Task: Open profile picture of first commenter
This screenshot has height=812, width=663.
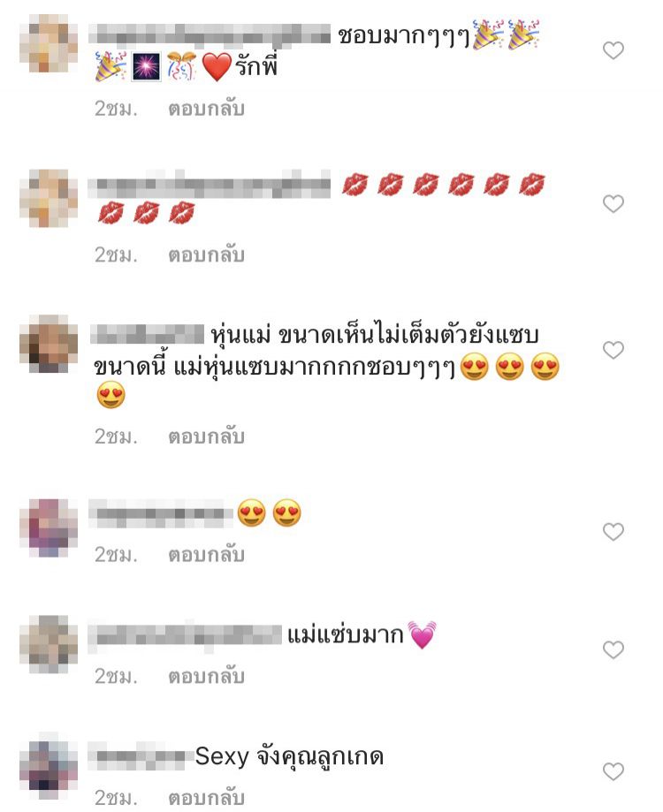Action: click(49, 43)
